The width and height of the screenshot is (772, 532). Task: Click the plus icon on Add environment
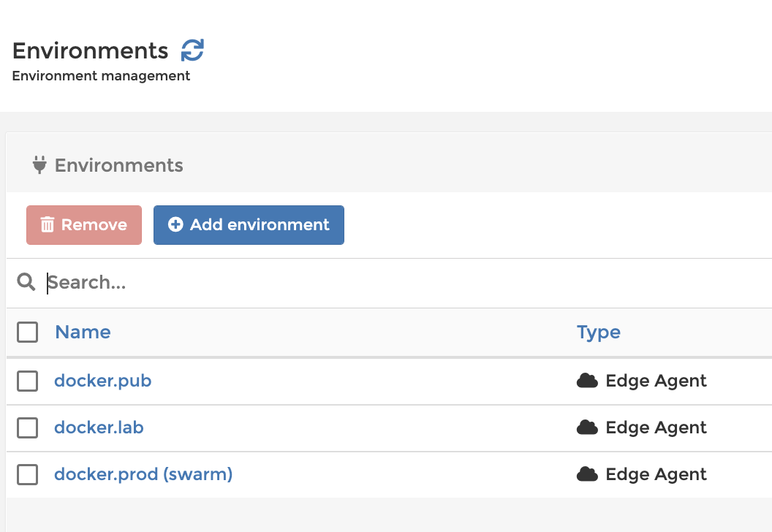(x=175, y=225)
